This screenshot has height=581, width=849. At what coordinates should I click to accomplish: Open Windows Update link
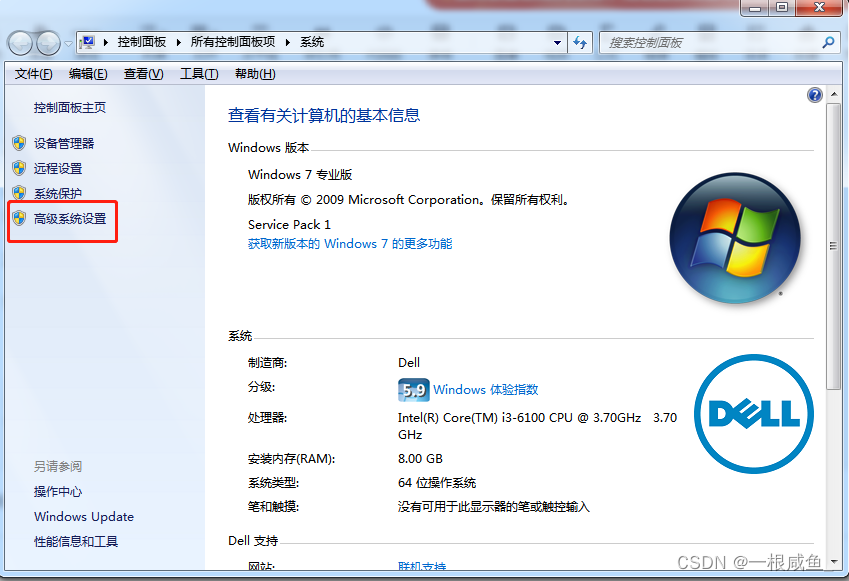click(84, 517)
